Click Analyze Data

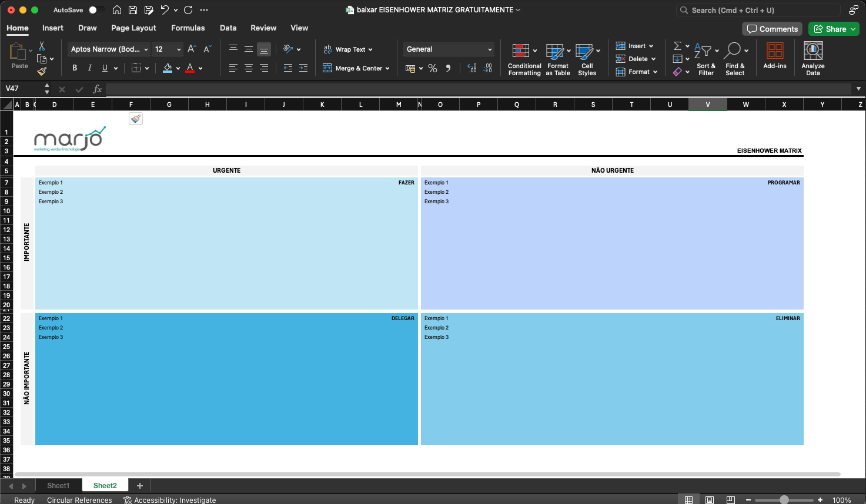(813, 59)
